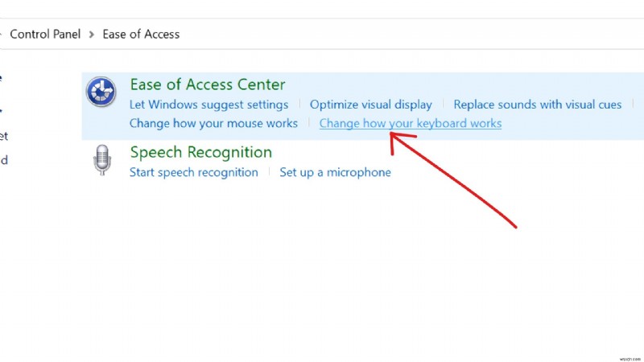
Task: Go to Control Panel in the breadcrumb
Action: 45,34
